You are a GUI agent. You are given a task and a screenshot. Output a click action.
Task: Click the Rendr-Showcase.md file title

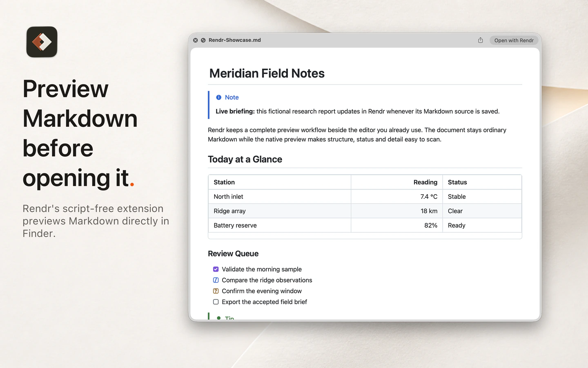[235, 40]
